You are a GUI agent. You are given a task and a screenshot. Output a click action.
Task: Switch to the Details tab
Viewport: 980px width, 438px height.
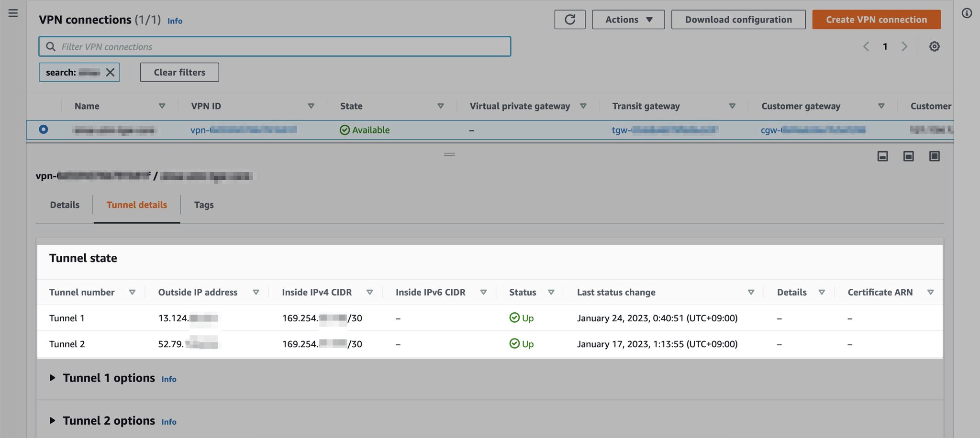(x=65, y=205)
